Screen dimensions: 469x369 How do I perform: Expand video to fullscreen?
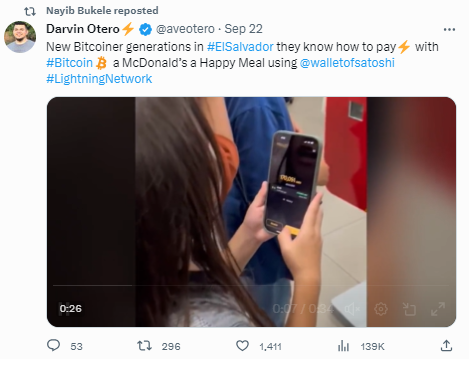click(438, 309)
